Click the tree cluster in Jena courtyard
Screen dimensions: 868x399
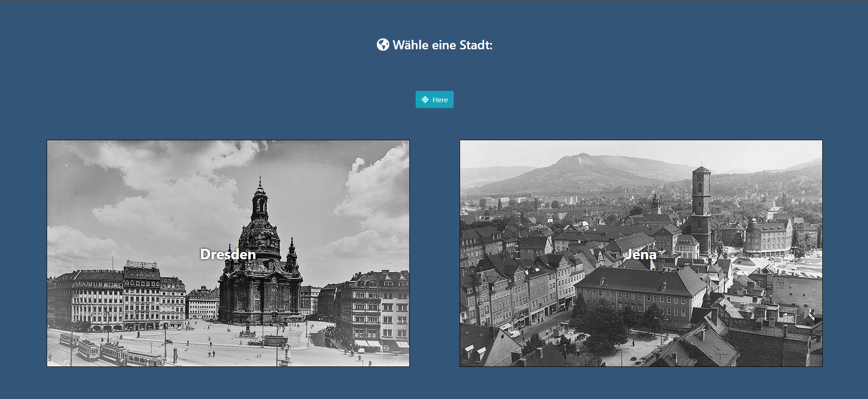coord(598,323)
